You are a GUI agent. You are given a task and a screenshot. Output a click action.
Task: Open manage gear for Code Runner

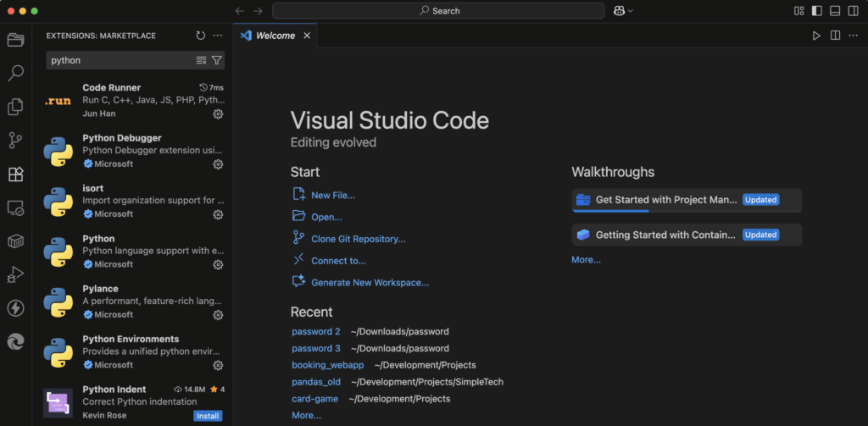tap(218, 114)
